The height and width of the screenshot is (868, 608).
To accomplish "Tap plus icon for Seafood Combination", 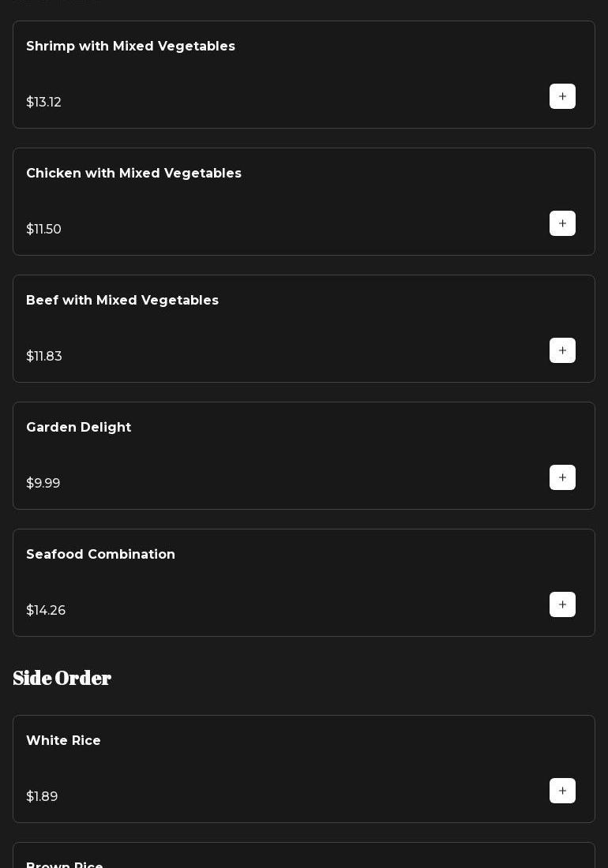I will [562, 604].
